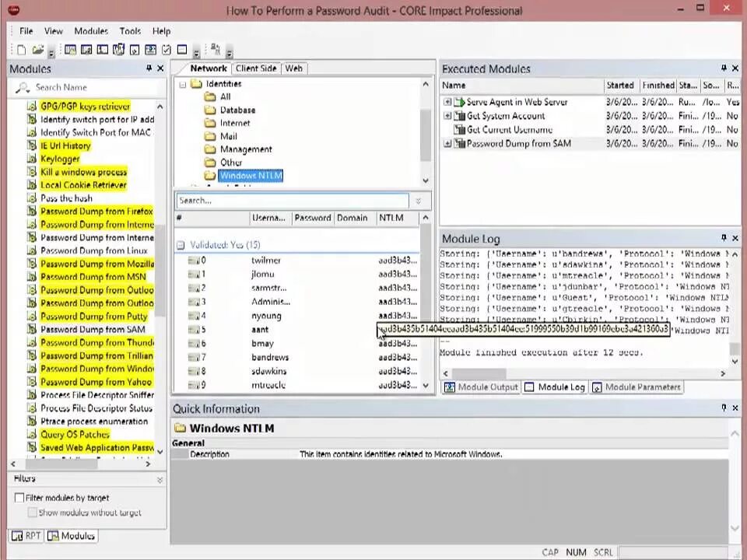Click the icon beside Keylogger module

(x=31, y=159)
